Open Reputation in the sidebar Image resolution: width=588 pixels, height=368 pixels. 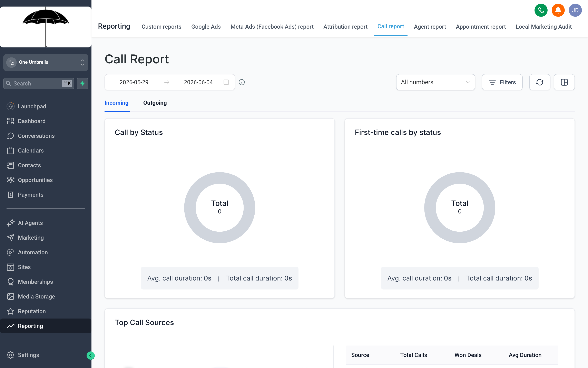(46, 311)
